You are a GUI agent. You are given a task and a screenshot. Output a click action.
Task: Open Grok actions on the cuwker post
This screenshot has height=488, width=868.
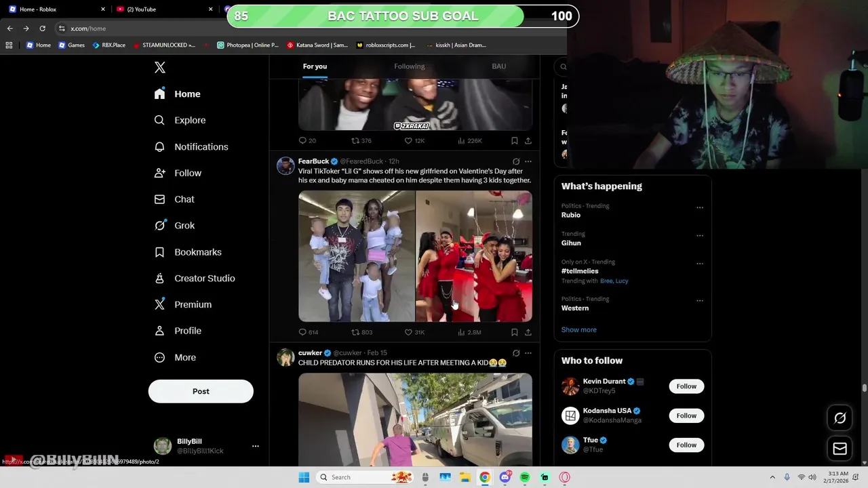point(516,353)
